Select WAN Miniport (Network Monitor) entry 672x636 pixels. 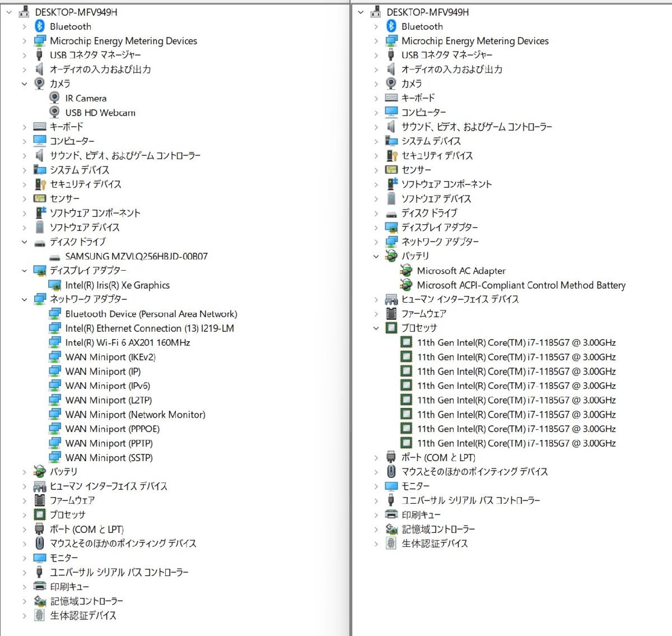pyautogui.click(x=136, y=415)
